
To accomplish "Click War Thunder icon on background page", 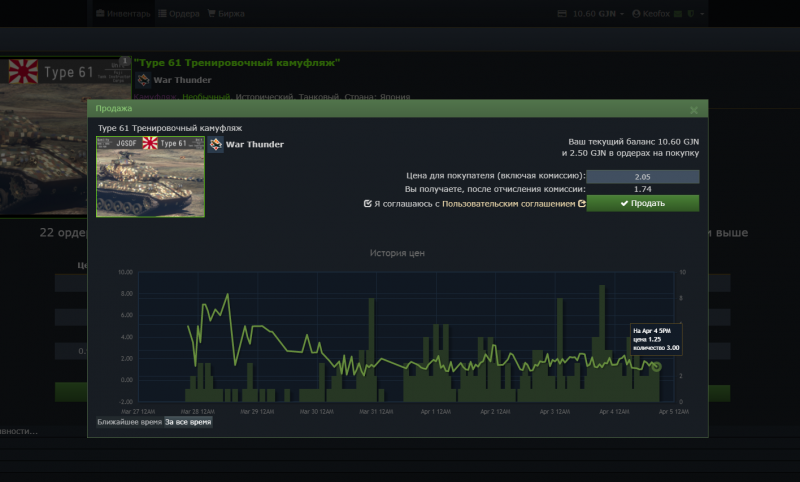I will point(143,80).
